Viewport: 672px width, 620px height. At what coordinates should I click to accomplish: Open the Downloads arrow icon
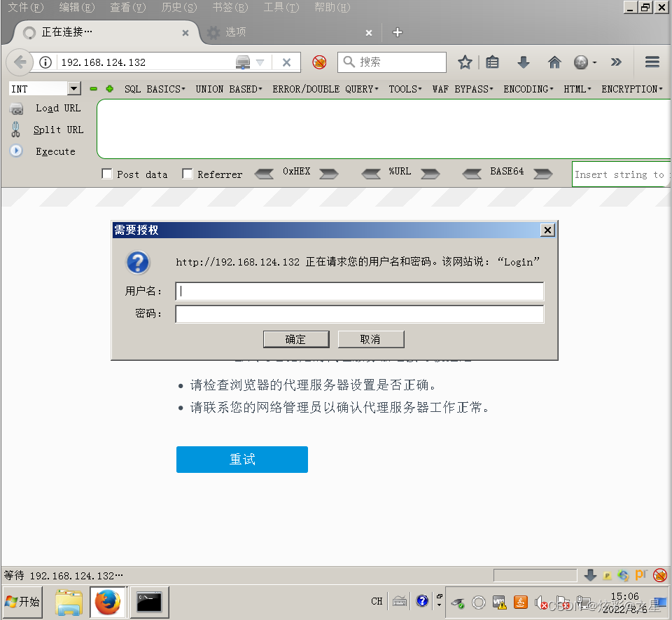click(x=524, y=62)
